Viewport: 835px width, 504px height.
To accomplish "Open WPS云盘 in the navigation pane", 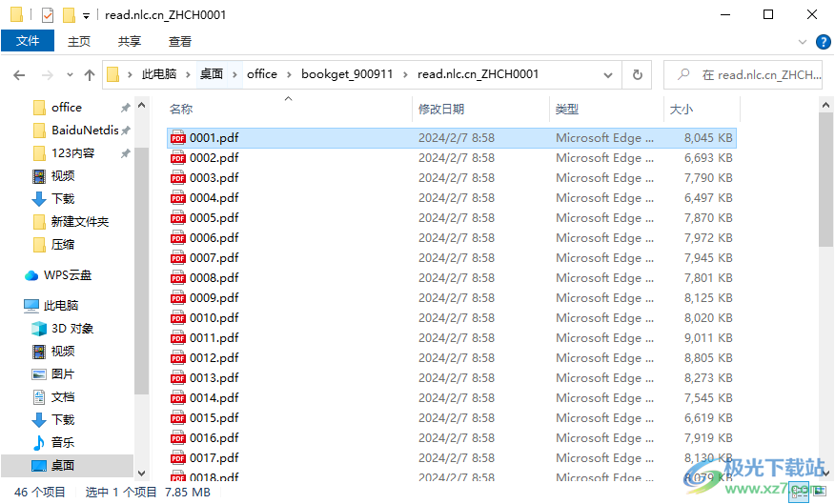I will tap(68, 275).
